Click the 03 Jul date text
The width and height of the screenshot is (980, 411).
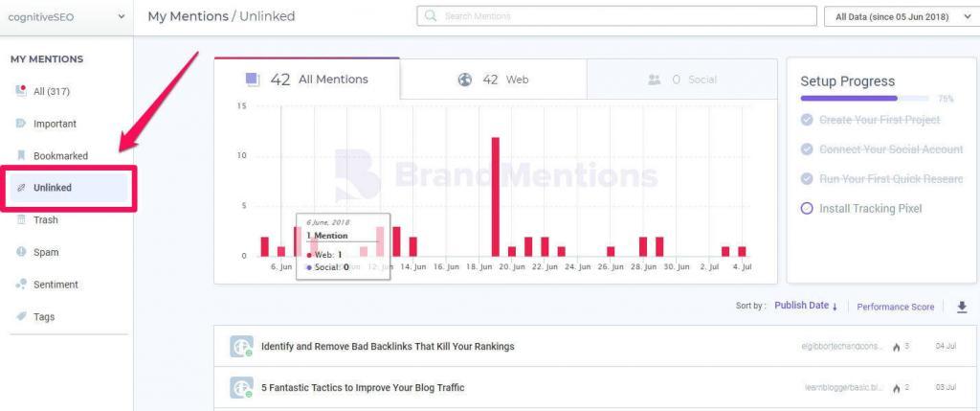946,388
